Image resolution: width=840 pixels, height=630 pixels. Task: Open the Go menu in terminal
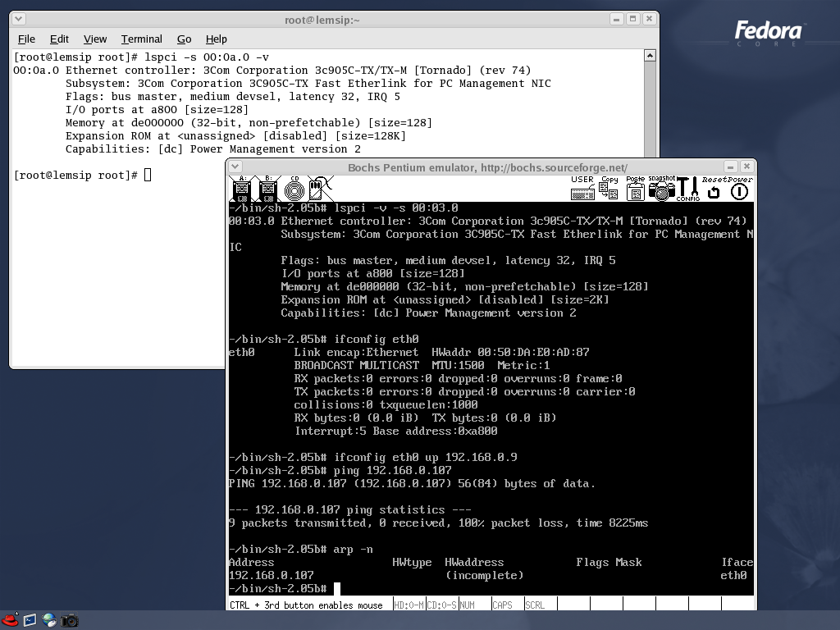(184, 39)
